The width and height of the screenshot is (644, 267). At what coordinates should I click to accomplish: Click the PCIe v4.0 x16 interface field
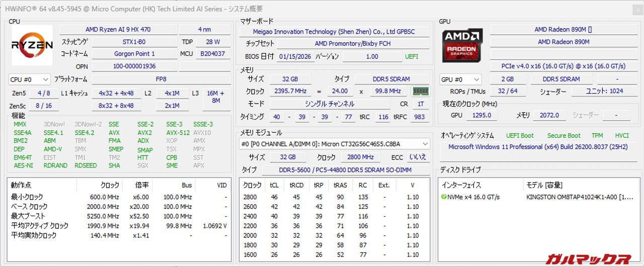point(563,66)
